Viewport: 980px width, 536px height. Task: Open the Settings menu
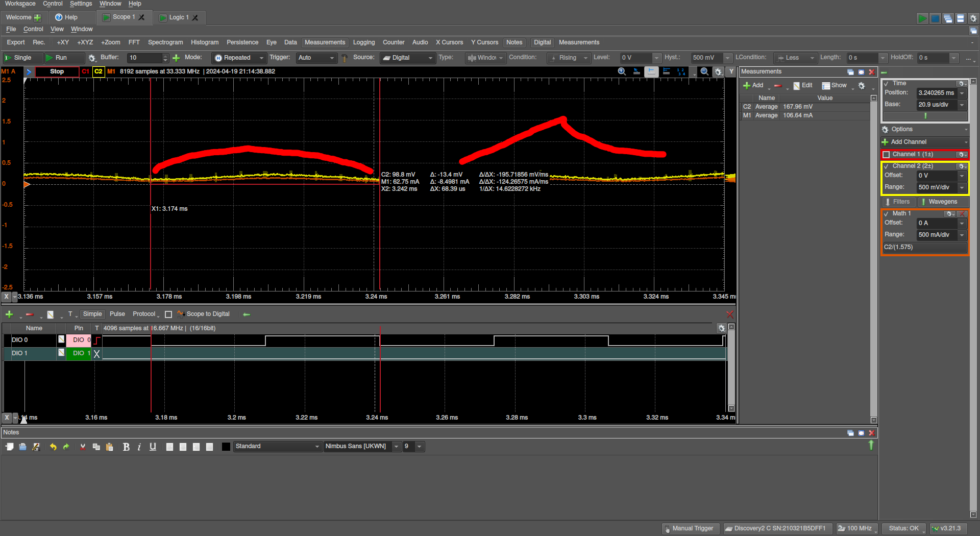81,4
